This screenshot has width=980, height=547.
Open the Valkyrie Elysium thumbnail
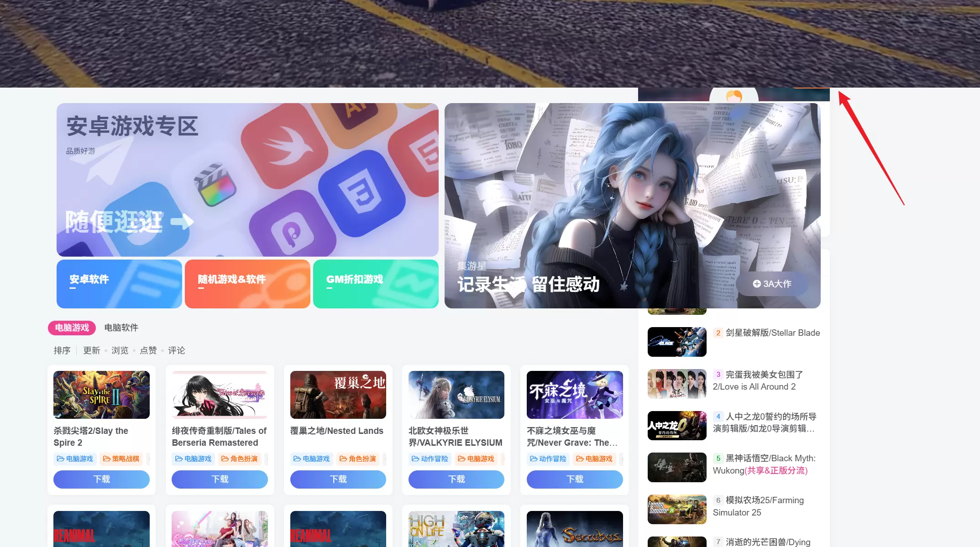tap(456, 395)
